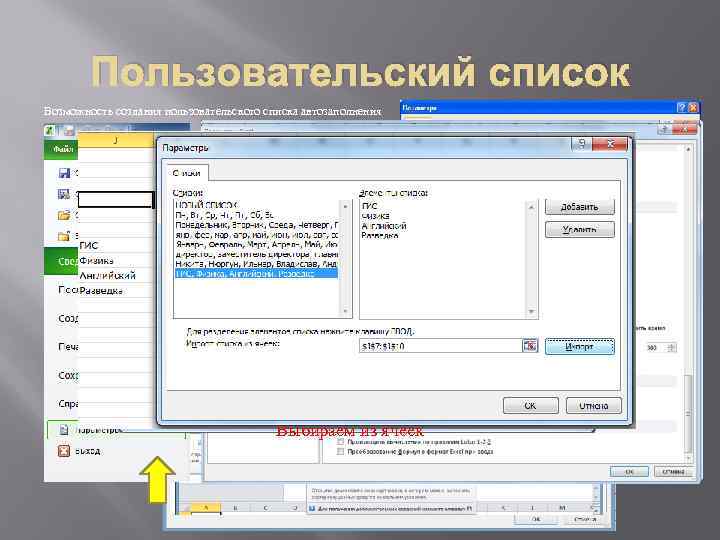Click the Open folder icon in the File menu
The height and width of the screenshot is (540, 720).
64,215
